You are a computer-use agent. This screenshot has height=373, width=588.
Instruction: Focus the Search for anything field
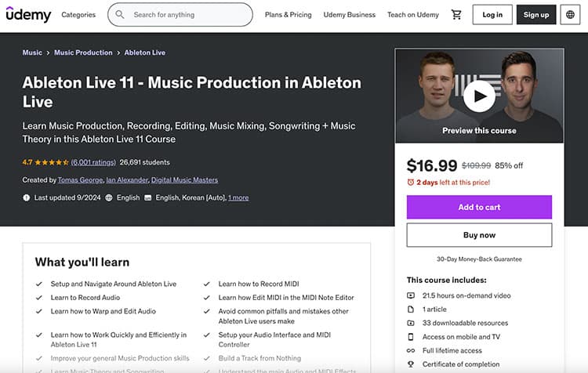(180, 15)
